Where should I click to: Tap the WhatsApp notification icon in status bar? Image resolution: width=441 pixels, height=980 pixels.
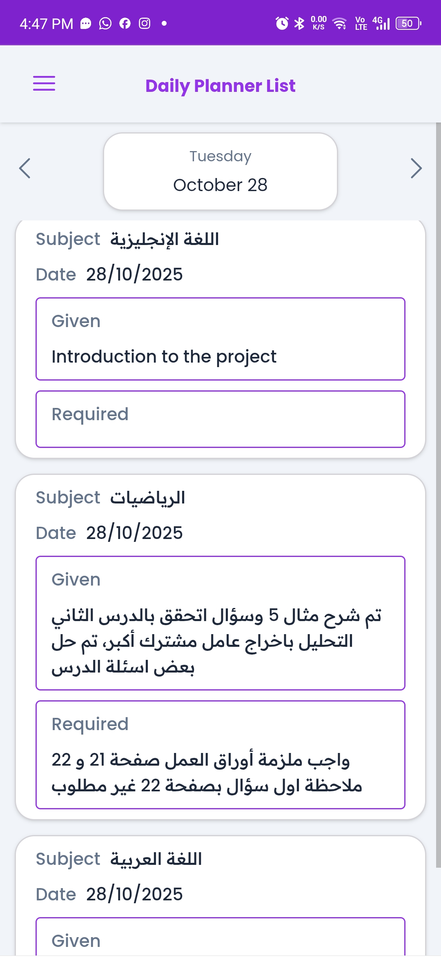coord(105,24)
